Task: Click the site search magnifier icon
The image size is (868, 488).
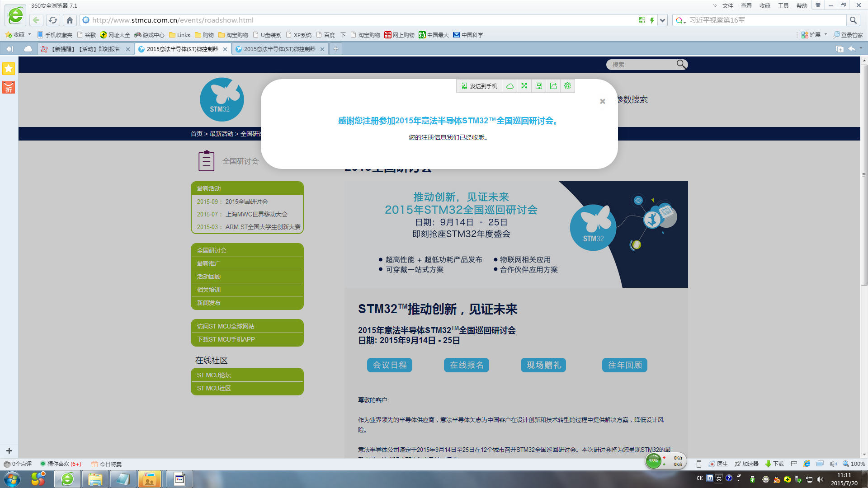Action: pos(681,64)
